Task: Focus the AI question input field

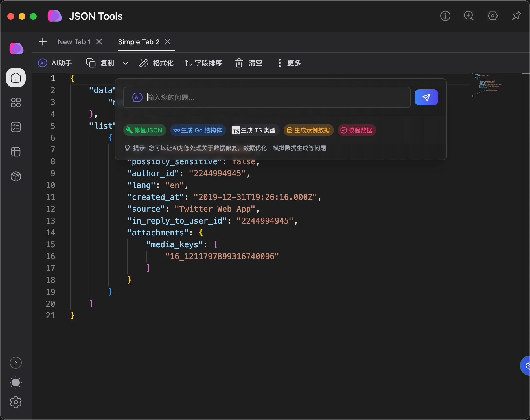Action: point(267,97)
